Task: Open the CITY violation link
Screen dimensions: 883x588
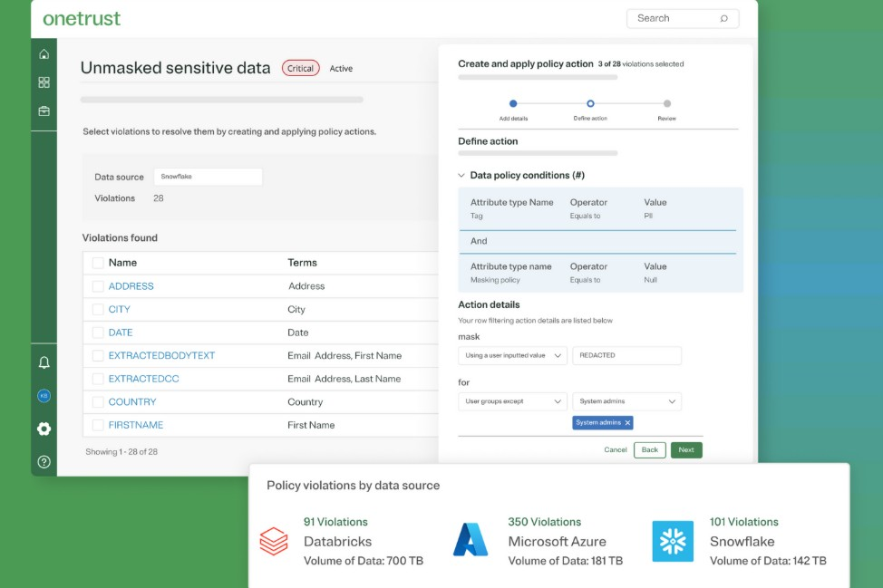Action: (117, 310)
